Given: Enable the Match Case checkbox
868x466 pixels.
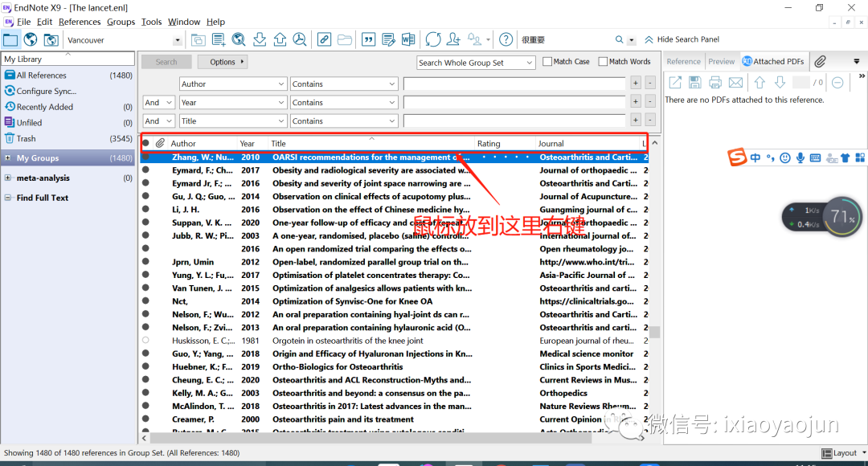Looking at the screenshot, I should [547, 61].
